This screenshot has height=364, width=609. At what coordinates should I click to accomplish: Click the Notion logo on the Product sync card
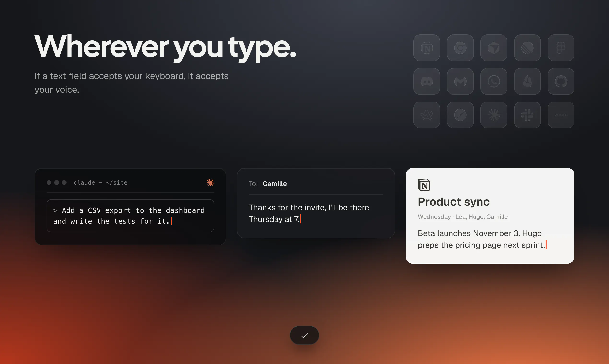coord(424,185)
